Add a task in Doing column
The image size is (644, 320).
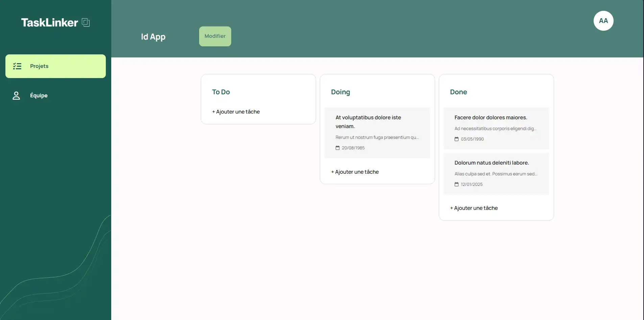coord(355,172)
